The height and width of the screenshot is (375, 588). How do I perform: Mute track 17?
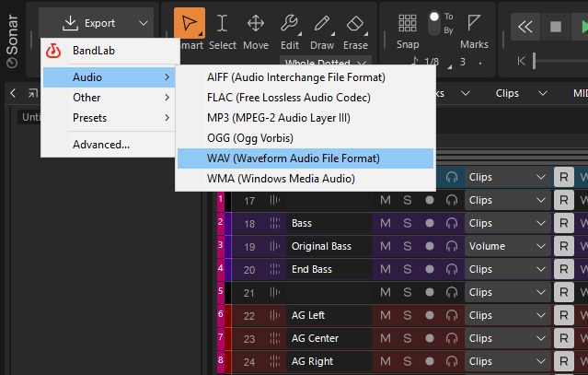(x=386, y=201)
